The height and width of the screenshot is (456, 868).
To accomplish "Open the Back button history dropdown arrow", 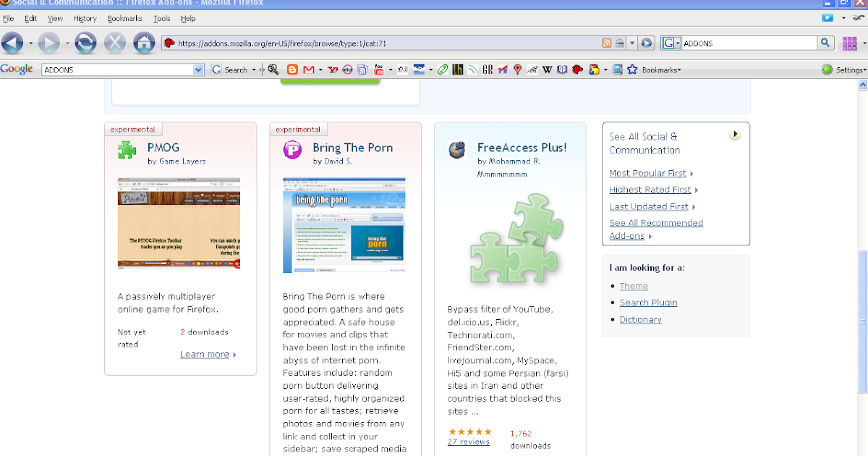I will pyautogui.click(x=30, y=44).
